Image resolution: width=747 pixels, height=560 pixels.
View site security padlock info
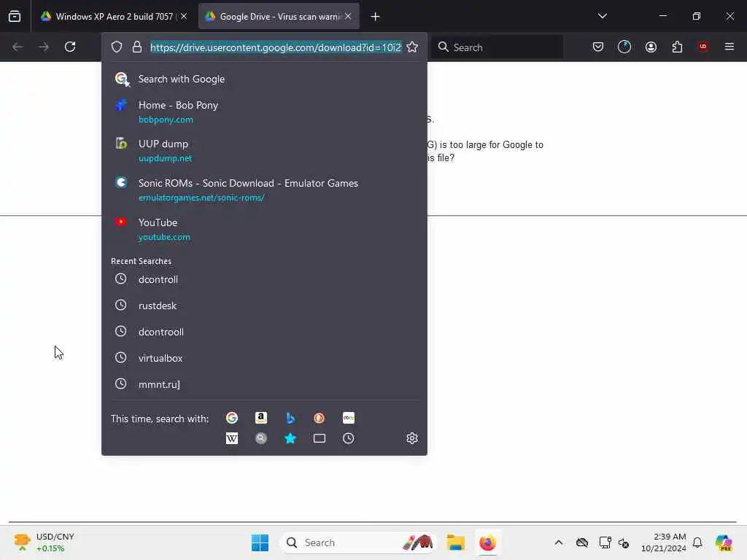pyautogui.click(x=137, y=47)
